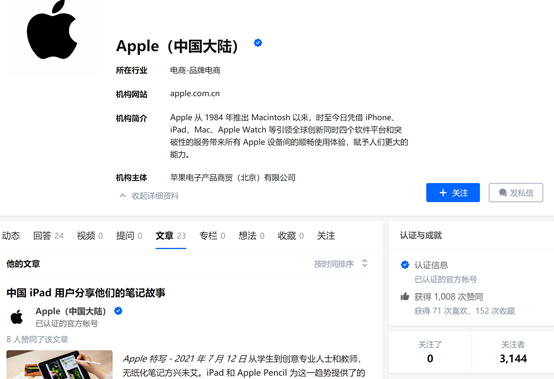Click 电商-品牌电商 industry text

[x=195, y=70]
